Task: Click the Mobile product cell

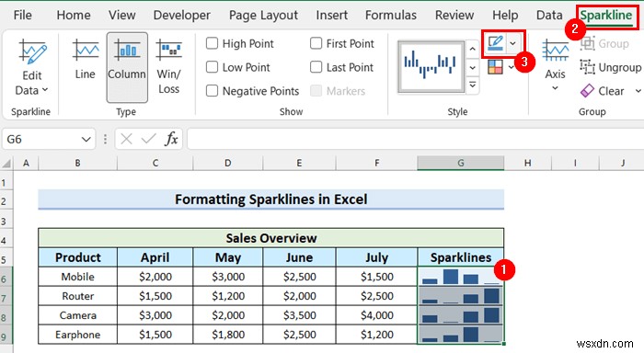Action: pos(77,277)
